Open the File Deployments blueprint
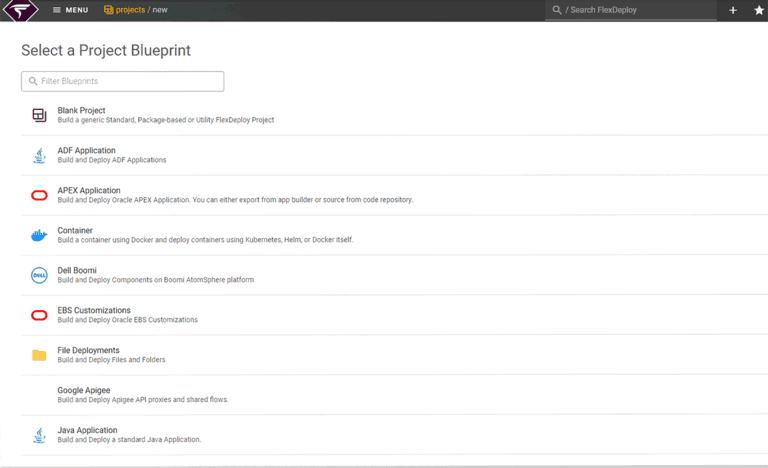 click(394, 355)
